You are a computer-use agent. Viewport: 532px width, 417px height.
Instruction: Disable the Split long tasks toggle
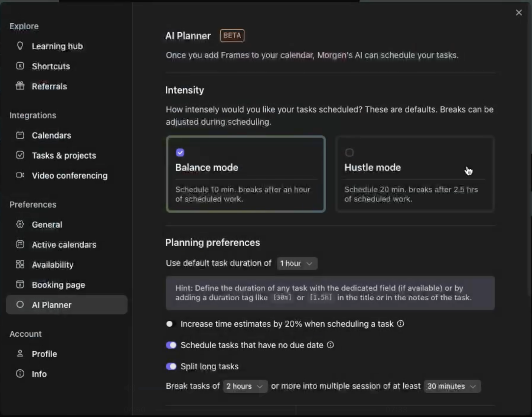click(x=171, y=366)
